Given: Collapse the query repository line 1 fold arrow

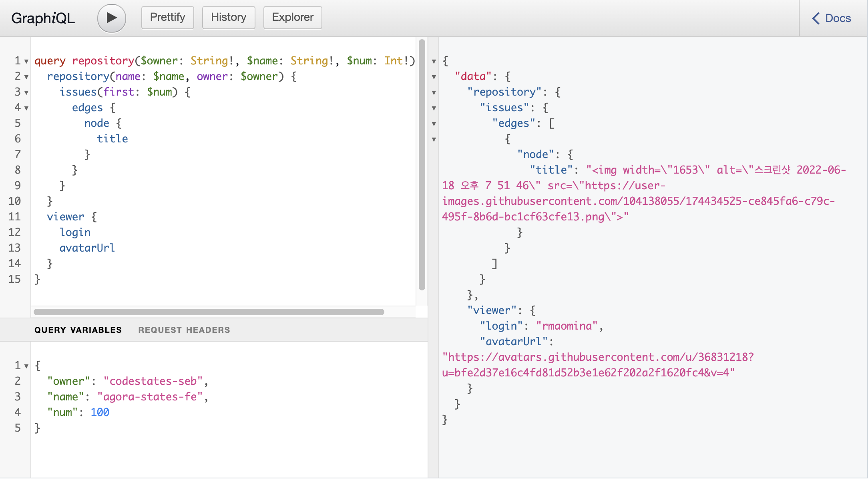Looking at the screenshot, I should (x=26, y=62).
